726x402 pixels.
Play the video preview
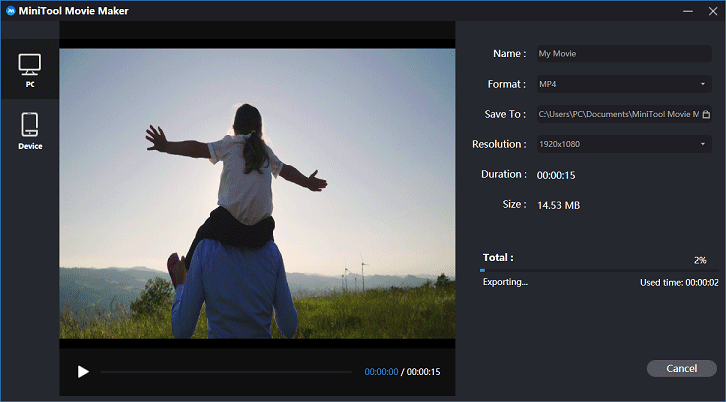click(x=83, y=371)
